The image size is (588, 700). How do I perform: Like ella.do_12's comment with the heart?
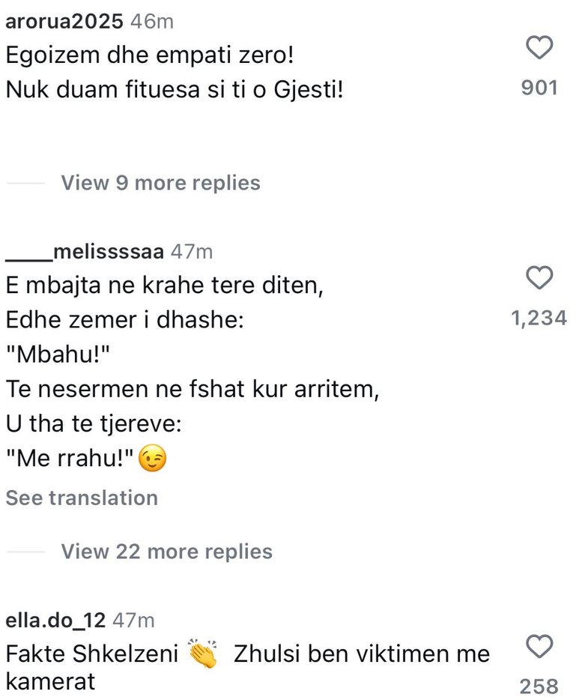tap(539, 646)
